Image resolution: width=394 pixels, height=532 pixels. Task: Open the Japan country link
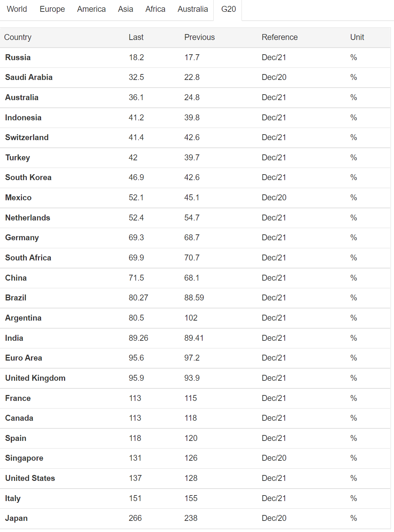pos(16,518)
